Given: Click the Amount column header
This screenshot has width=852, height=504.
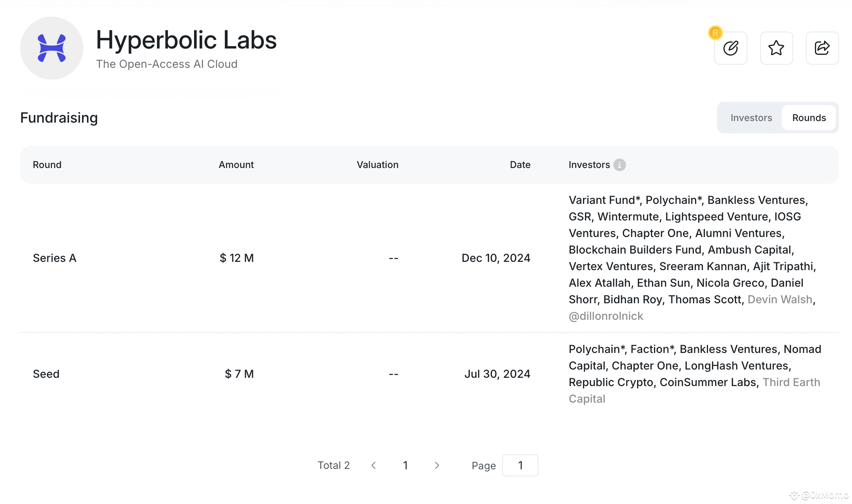Looking at the screenshot, I should (x=236, y=165).
